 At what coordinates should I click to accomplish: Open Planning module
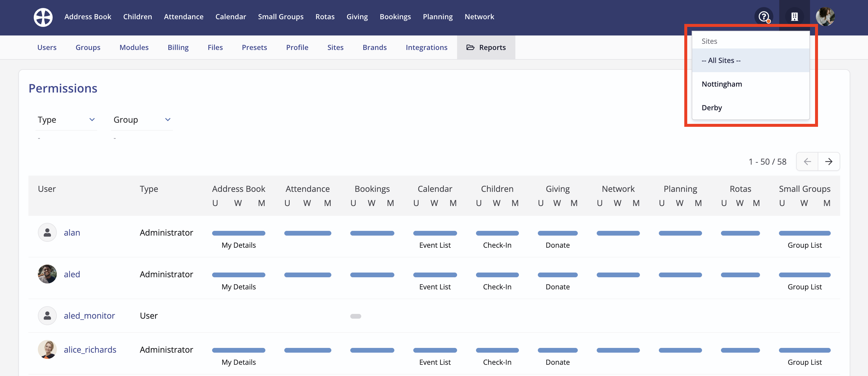(x=438, y=17)
